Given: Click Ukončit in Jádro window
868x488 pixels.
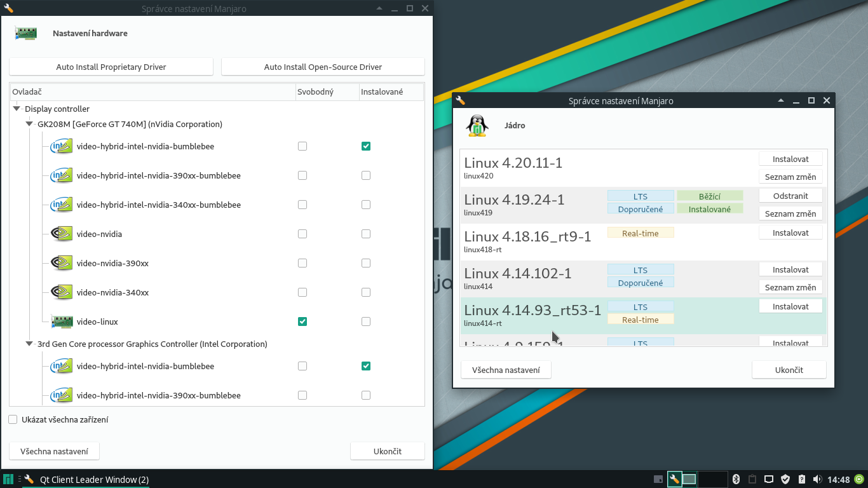Looking at the screenshot, I should [x=789, y=370].
